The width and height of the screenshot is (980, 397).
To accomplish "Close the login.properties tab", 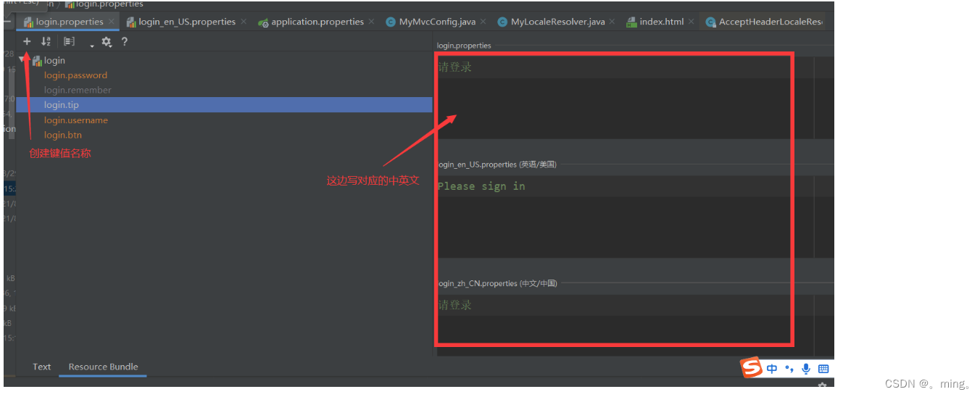I will tap(111, 22).
